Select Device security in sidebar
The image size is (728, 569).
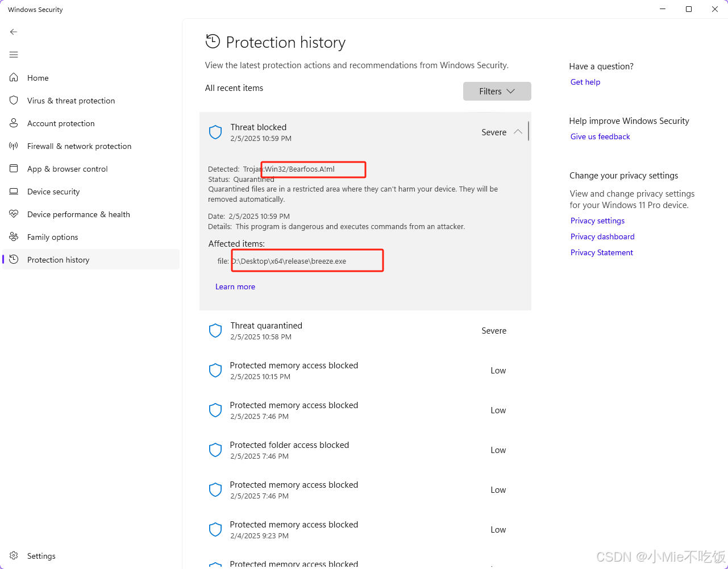tap(91, 192)
